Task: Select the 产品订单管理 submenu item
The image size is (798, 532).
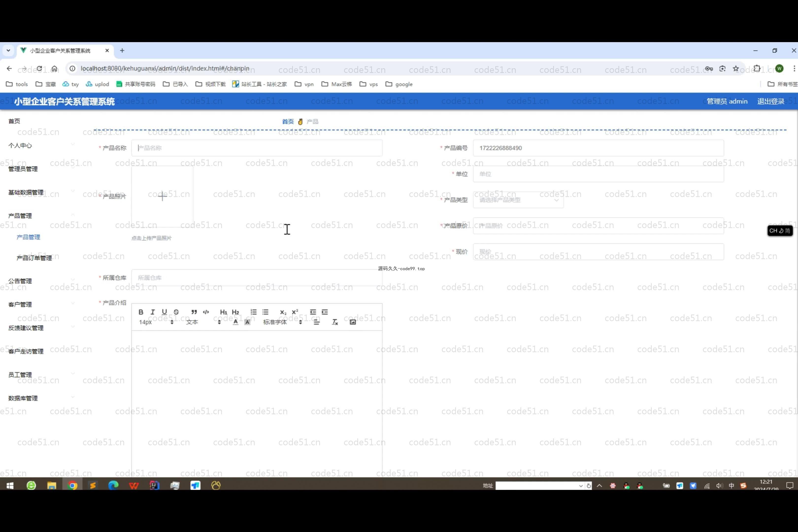Action: tap(34, 258)
